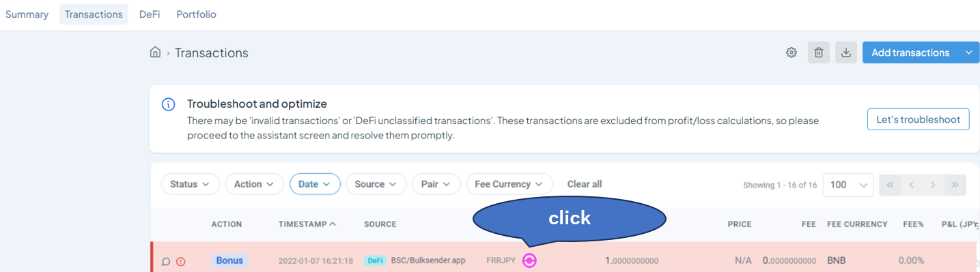Expand the Status filter dropdown
The image size is (980, 272).
pos(190,184)
